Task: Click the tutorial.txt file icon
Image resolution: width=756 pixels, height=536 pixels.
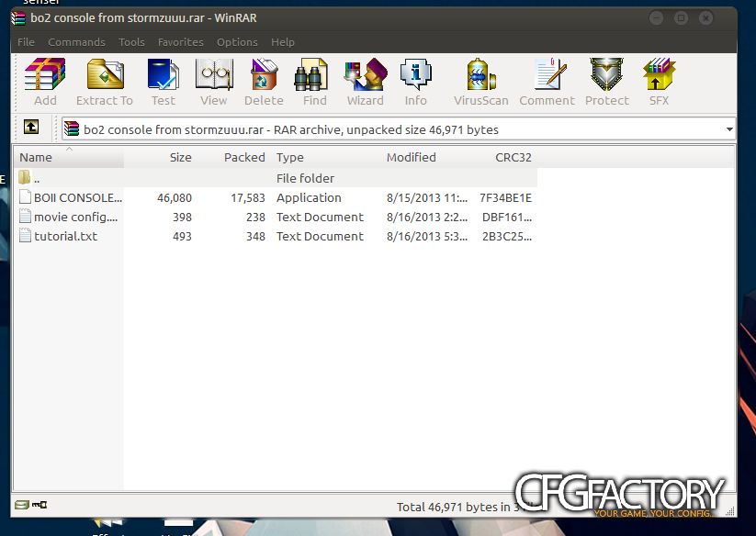Action: tap(25, 236)
